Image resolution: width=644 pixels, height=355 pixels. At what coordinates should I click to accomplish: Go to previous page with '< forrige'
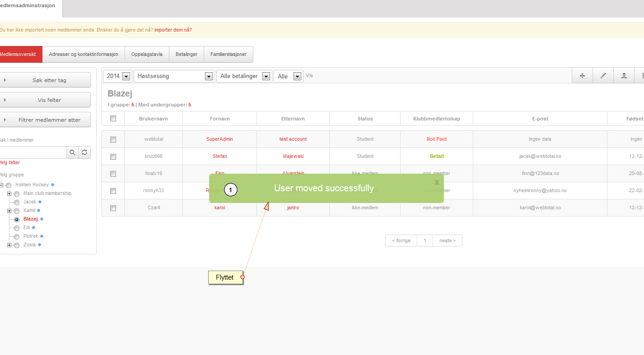pyautogui.click(x=401, y=240)
